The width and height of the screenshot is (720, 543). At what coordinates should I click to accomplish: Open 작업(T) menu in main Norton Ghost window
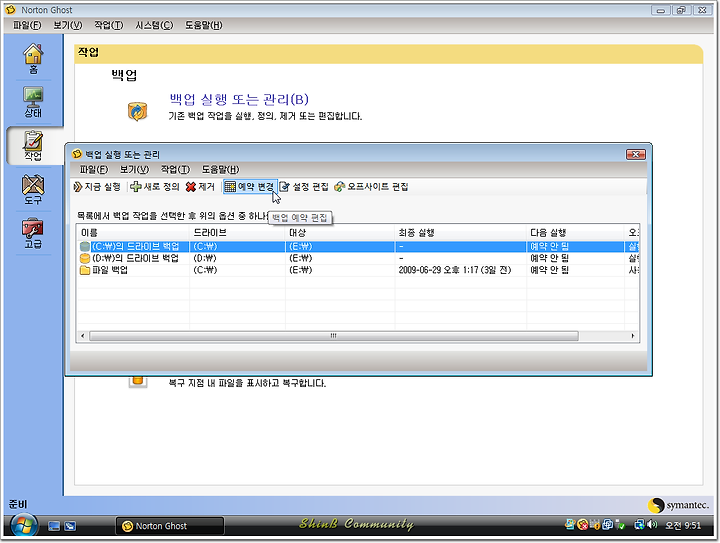point(109,25)
